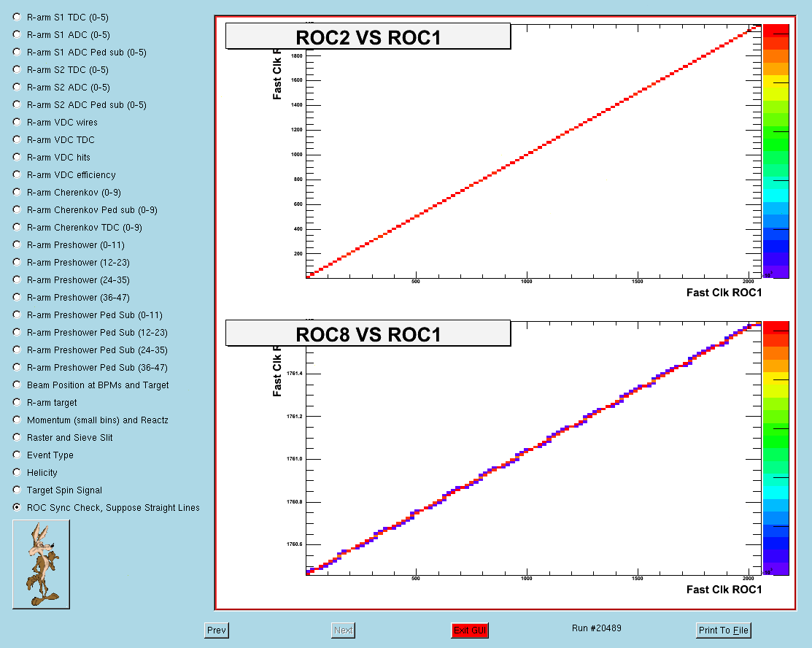Viewport: 812px width, 648px height.
Task: Select R-arm Preshower (24-35)
Action: 17,279
